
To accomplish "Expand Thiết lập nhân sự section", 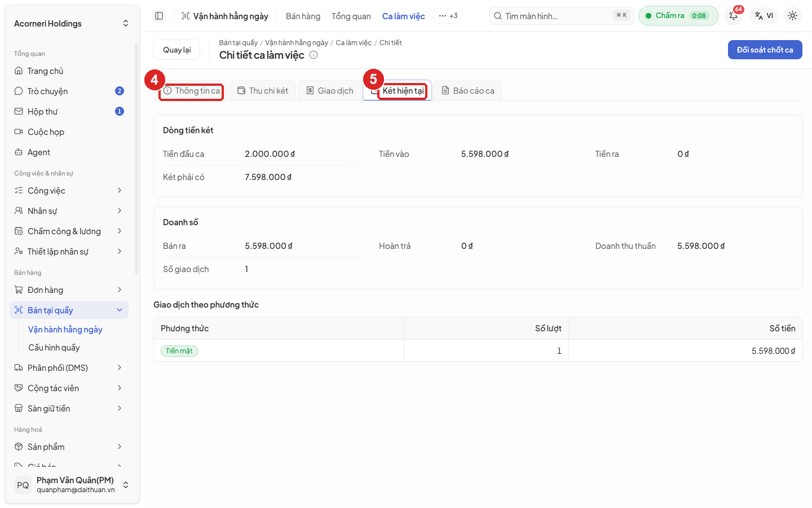I will pyautogui.click(x=69, y=252).
